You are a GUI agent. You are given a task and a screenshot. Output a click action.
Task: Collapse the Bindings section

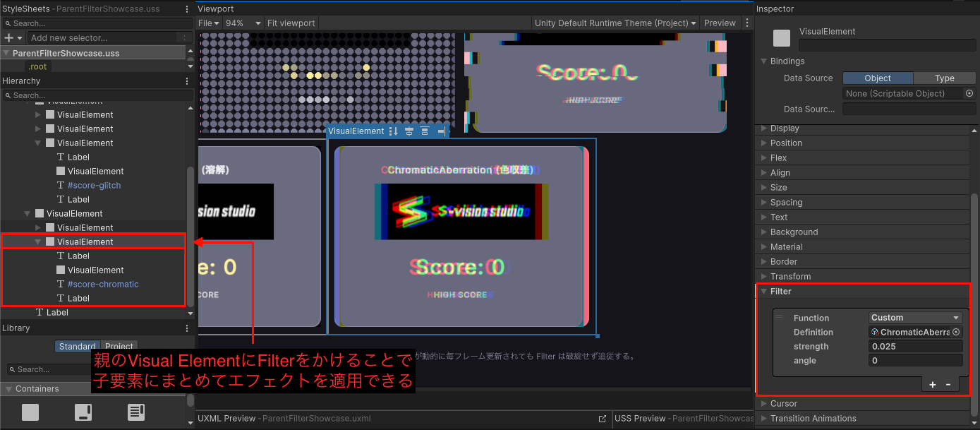pos(764,61)
